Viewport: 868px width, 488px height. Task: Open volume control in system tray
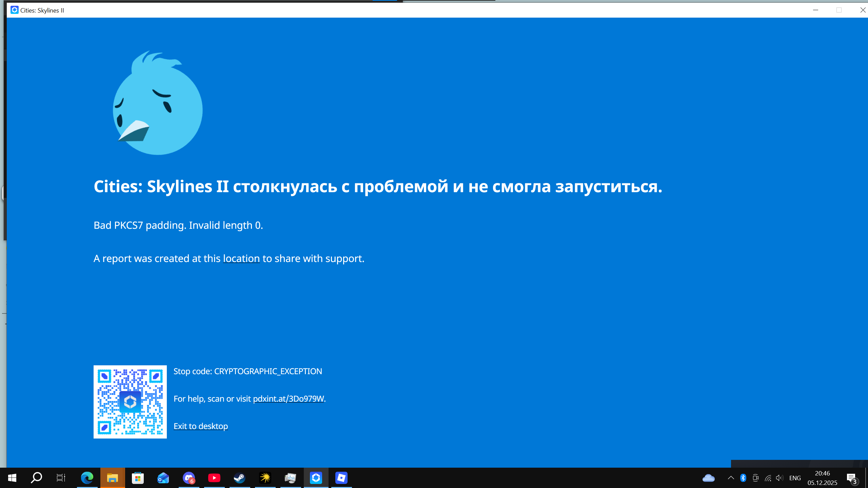pos(780,478)
